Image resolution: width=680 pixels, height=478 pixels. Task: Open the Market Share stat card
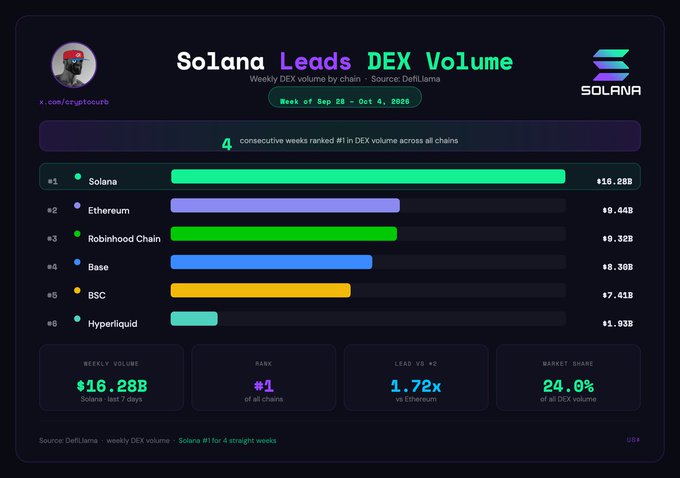click(568, 377)
